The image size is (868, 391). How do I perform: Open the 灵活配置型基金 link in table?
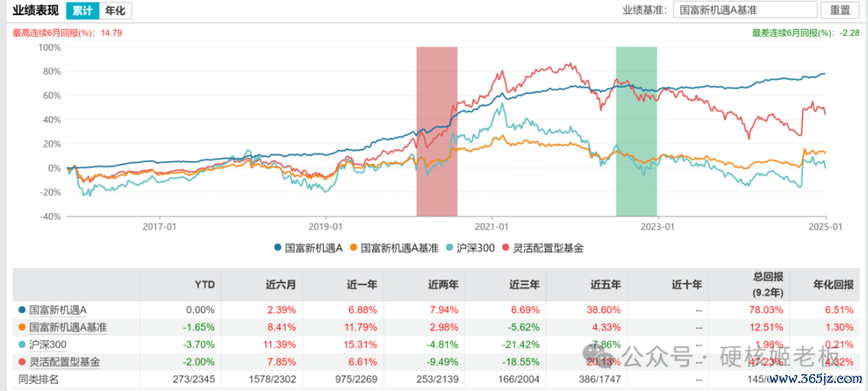pos(64,362)
